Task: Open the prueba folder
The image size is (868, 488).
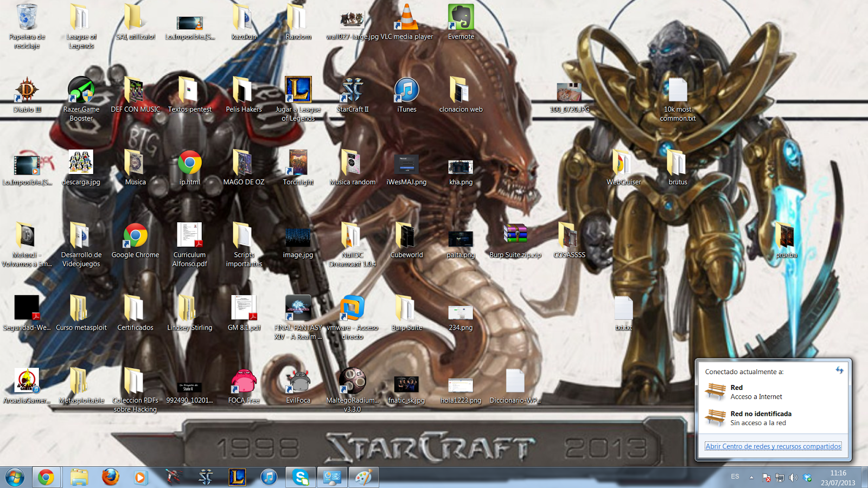Action: point(786,240)
